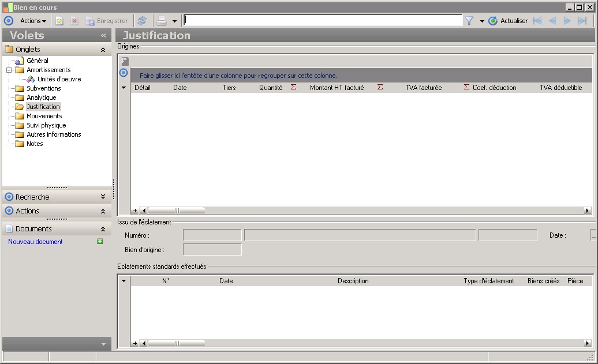Click the Biens créés column header
This screenshot has width=598, height=364.
pyautogui.click(x=544, y=281)
